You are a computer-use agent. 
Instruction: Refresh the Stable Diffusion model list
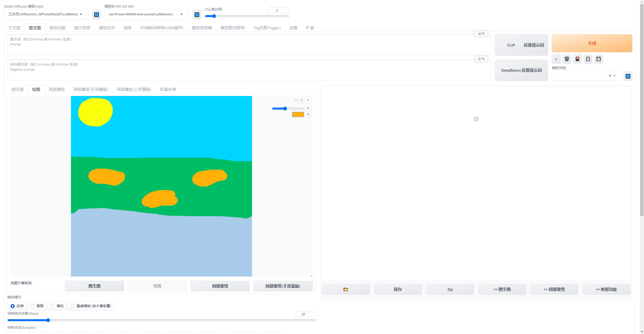pyautogui.click(x=96, y=15)
